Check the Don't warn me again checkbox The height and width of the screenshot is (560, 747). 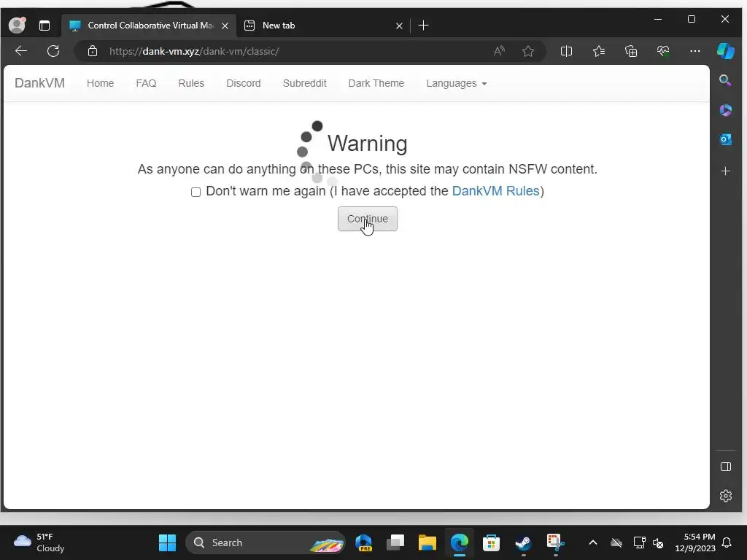click(196, 192)
